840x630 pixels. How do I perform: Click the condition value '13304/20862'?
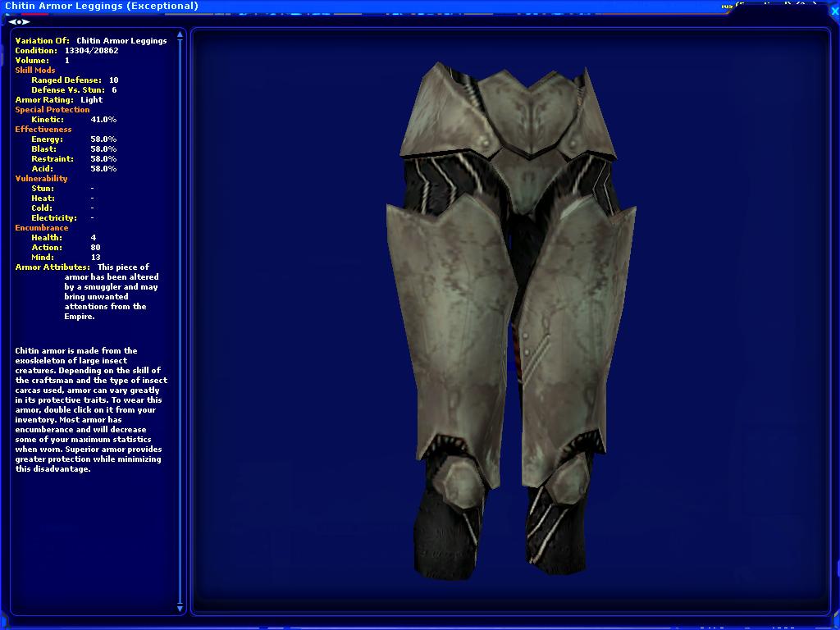(92, 50)
